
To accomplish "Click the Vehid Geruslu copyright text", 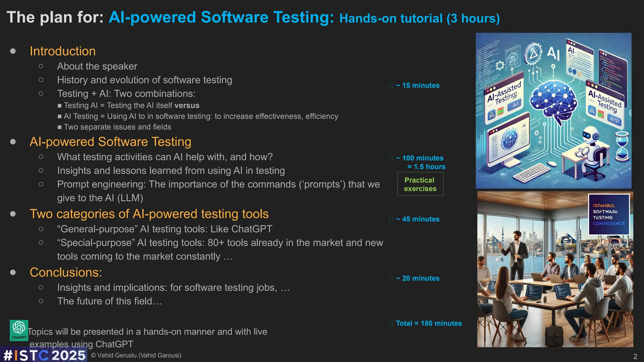I will (x=136, y=355).
